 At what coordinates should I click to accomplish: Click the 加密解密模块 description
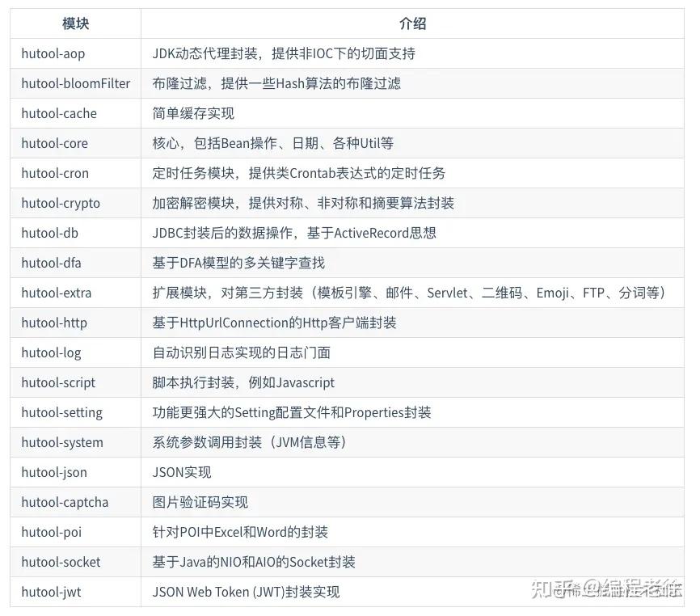point(303,203)
